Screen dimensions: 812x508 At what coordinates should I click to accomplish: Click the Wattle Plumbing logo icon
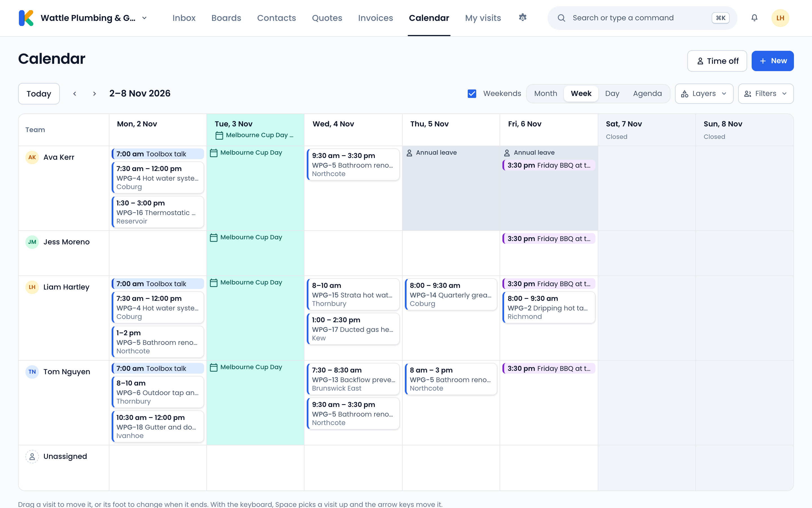[26, 18]
